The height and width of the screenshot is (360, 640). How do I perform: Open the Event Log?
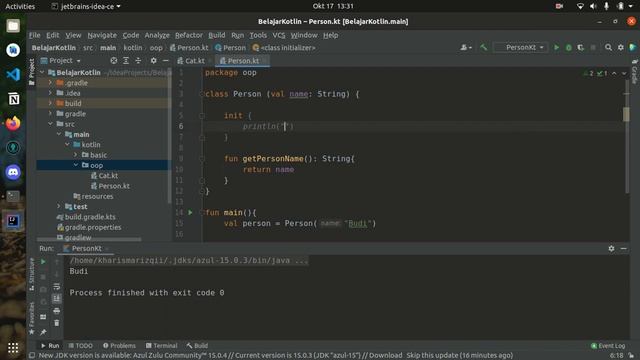[x=608, y=346]
